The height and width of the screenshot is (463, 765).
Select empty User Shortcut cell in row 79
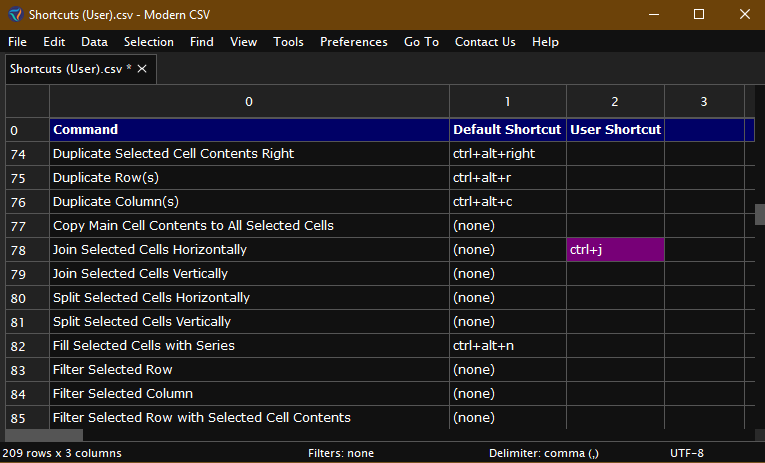click(615, 274)
